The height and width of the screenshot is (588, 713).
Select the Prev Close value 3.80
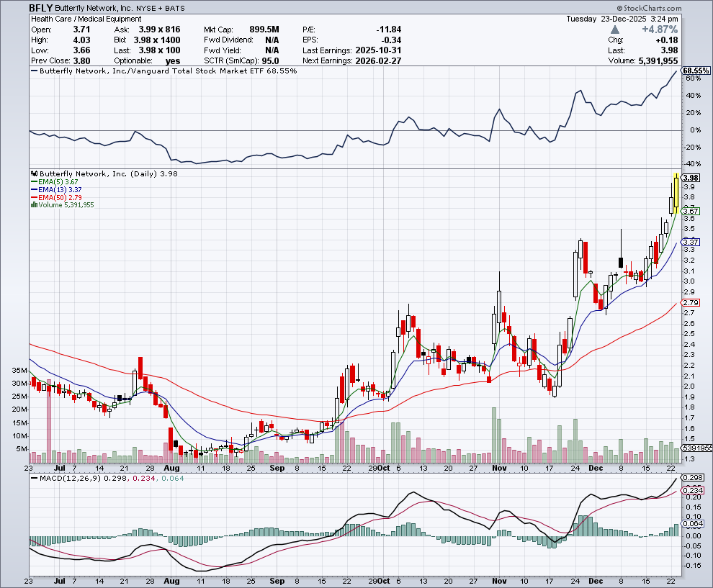click(x=82, y=61)
